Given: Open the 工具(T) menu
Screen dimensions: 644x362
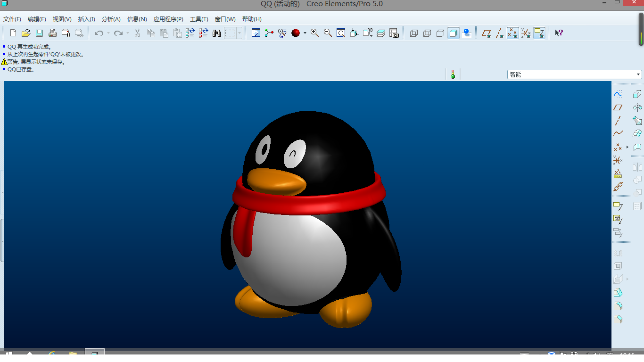Looking at the screenshot, I should 199,19.
